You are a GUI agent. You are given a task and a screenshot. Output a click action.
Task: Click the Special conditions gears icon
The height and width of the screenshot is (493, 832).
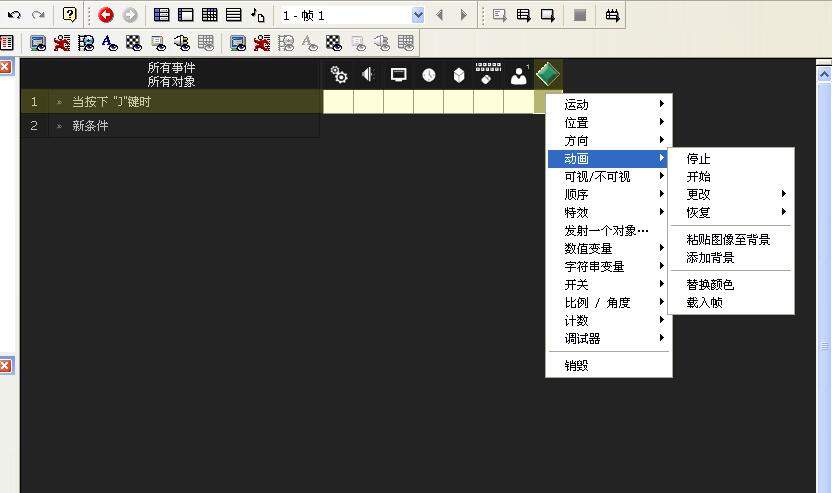tap(339, 75)
